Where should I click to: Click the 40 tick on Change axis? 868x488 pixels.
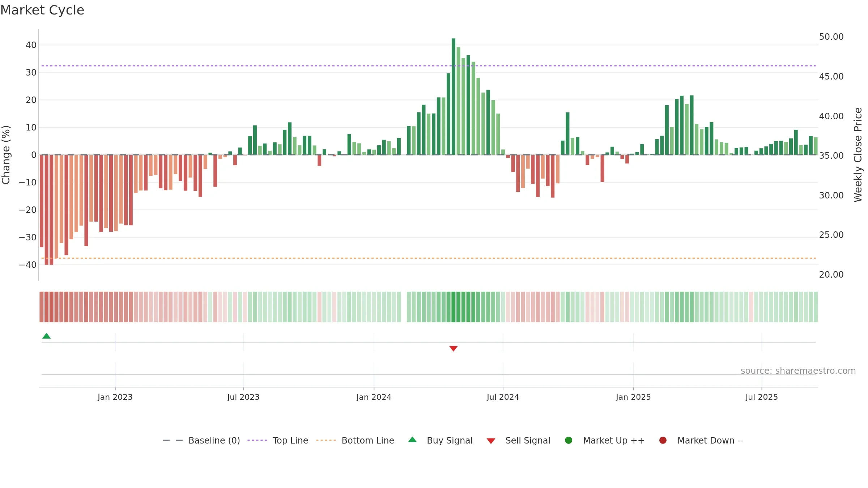coord(31,45)
